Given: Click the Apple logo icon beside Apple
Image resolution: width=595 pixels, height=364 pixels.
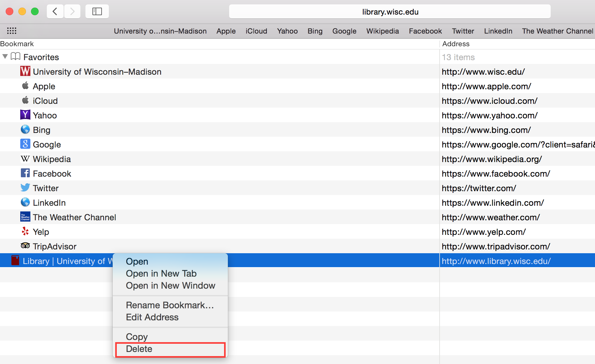Looking at the screenshot, I should tap(25, 86).
